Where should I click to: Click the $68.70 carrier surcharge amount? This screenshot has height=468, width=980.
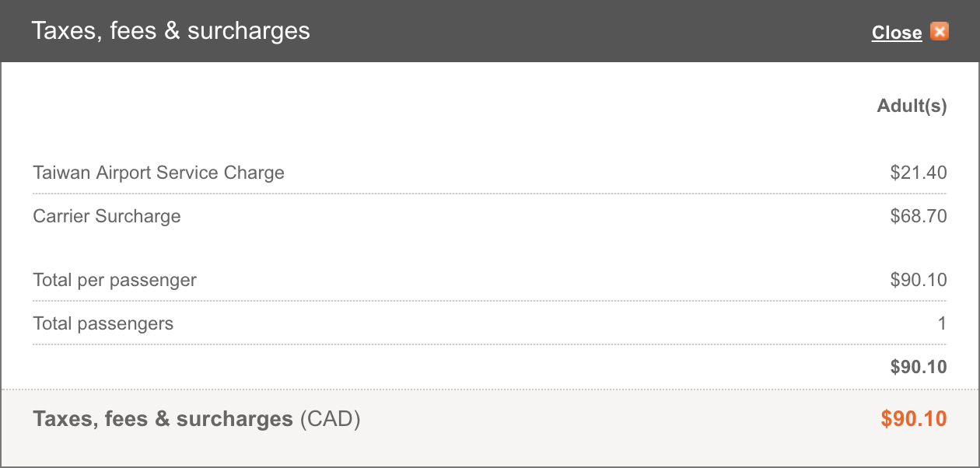pos(919,216)
